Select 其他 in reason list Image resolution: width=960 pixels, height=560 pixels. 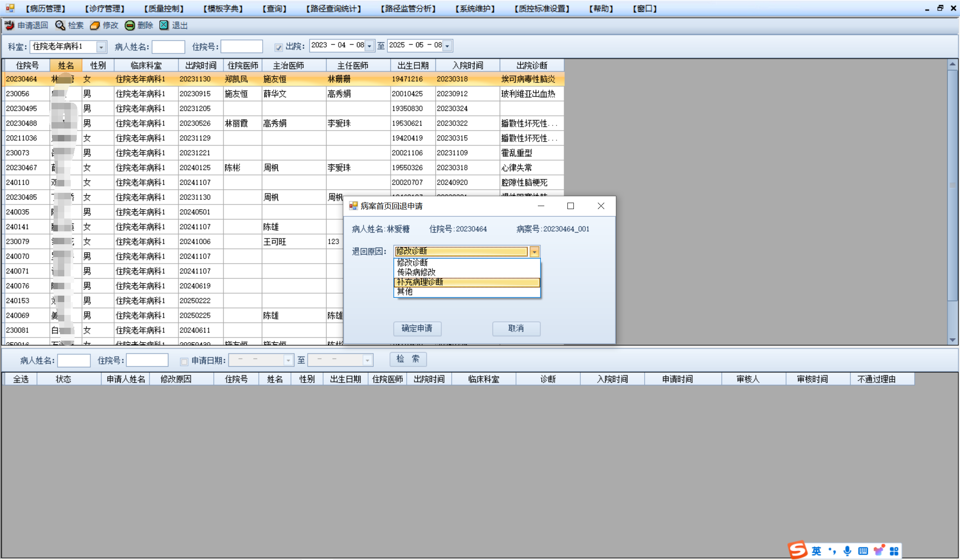(x=405, y=292)
